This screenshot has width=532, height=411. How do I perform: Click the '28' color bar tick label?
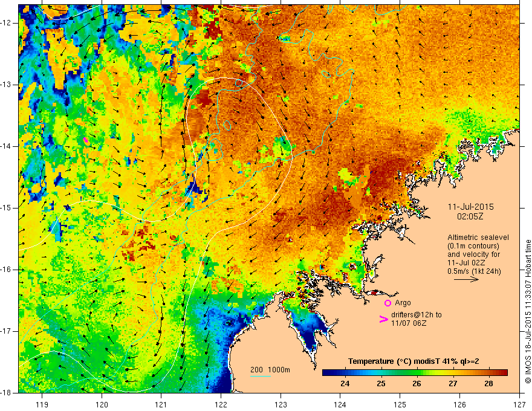pos(488,384)
